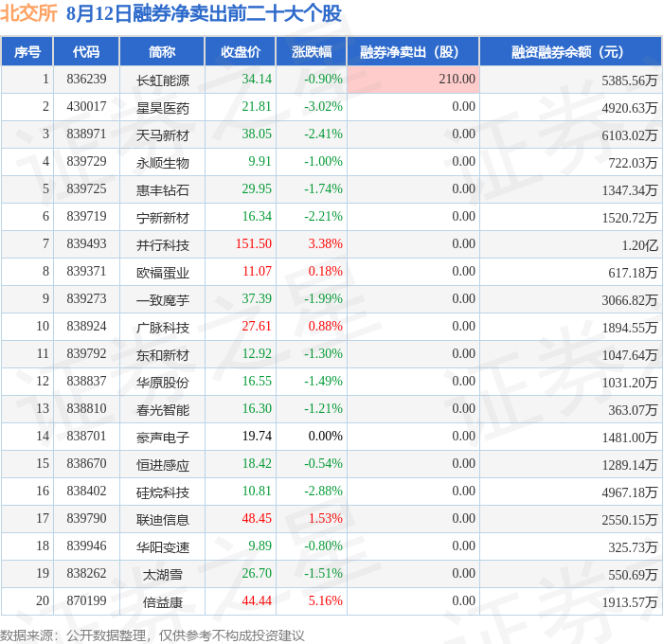
Task: Select stock code 839729
Action: (86, 162)
